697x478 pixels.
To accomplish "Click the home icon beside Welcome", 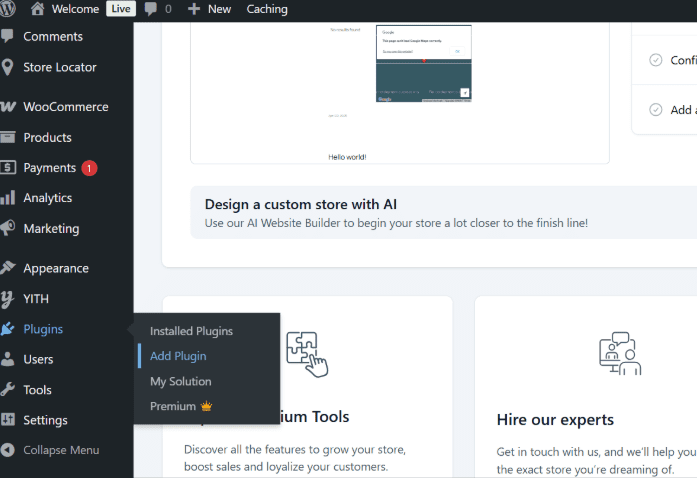I will coord(37,8).
